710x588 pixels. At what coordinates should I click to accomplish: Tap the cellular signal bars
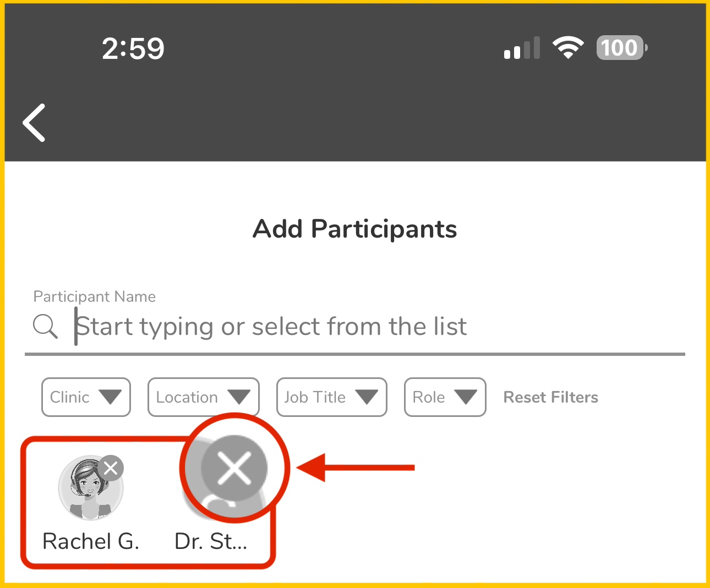pyautogui.click(x=522, y=48)
